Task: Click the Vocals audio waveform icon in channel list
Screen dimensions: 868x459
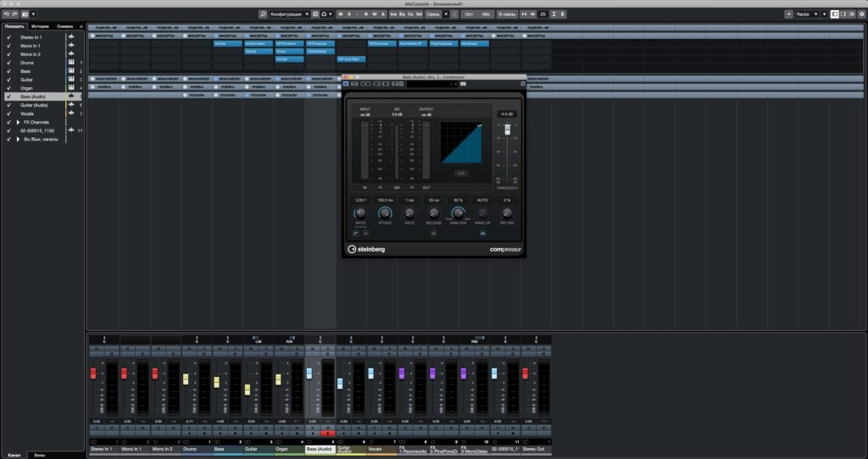Action: (71, 113)
